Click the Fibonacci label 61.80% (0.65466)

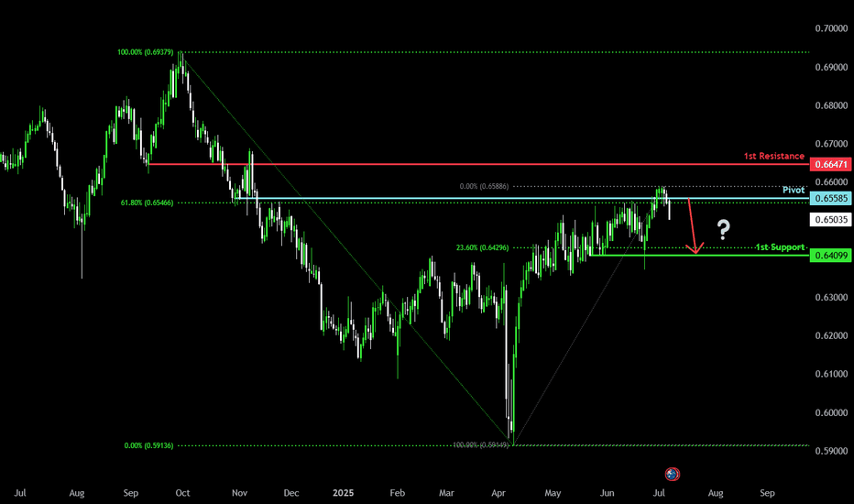147,203
